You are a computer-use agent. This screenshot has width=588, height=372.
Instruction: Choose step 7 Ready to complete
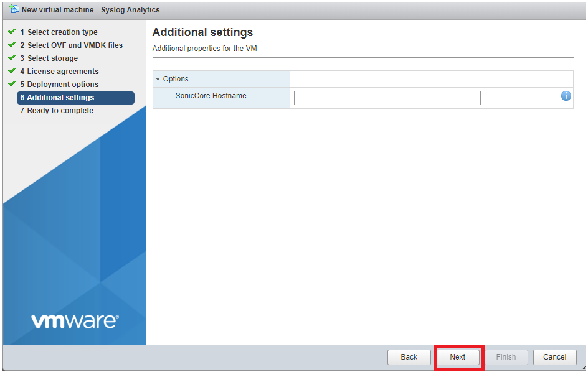coord(60,111)
